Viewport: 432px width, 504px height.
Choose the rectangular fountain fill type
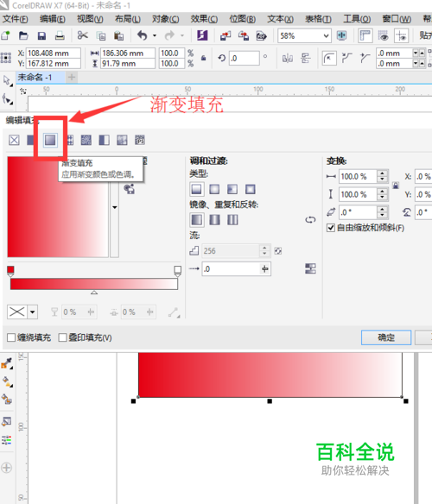tap(251, 189)
